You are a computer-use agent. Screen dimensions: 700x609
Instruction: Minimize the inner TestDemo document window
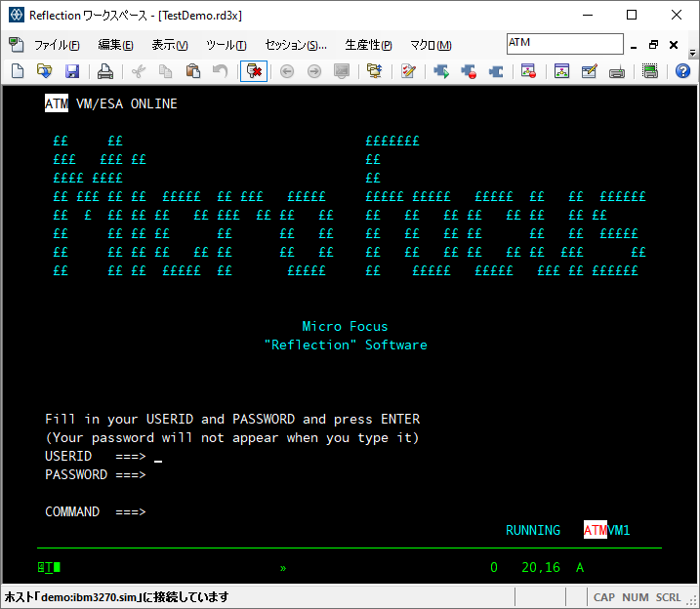click(x=634, y=45)
